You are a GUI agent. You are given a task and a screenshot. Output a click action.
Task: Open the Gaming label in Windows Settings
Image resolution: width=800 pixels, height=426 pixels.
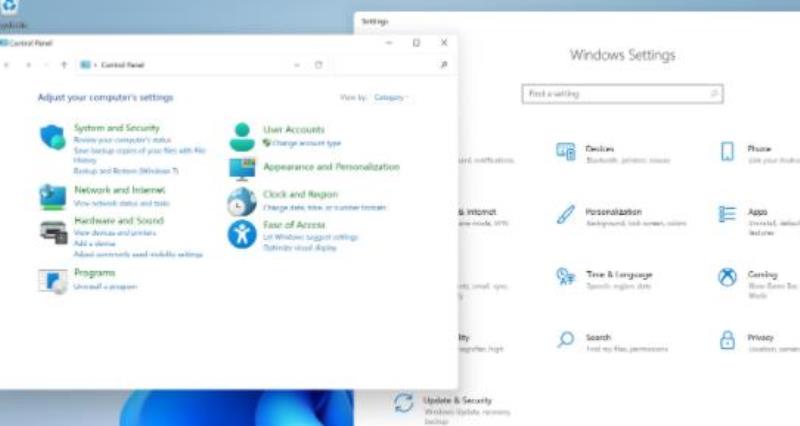(x=763, y=274)
